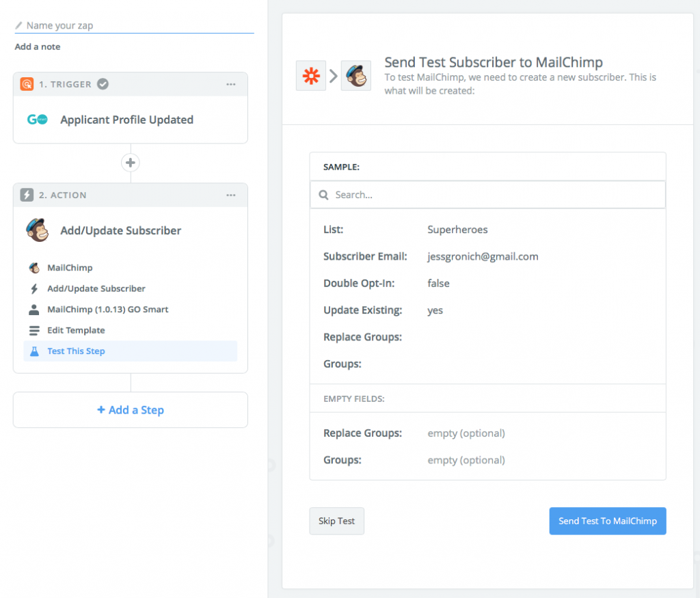Screen dimensions: 700x598
Task: Click the Send Test To MailChimp button
Action: pyautogui.click(x=607, y=521)
